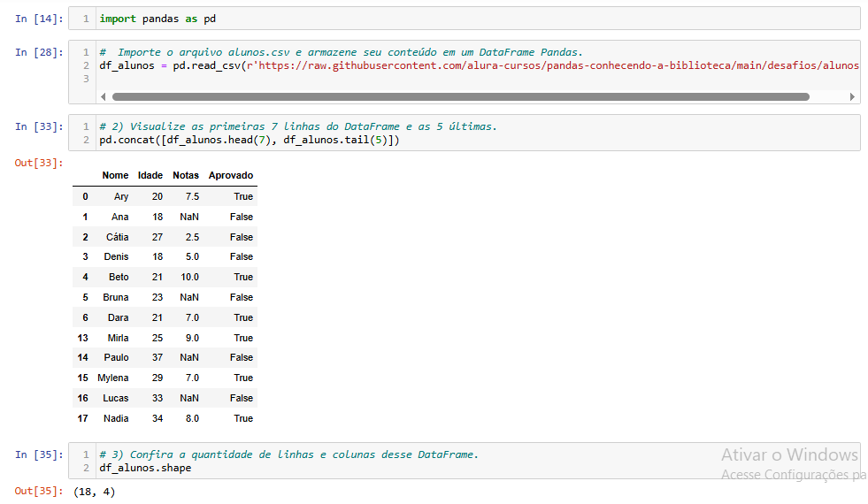Click the In [28] cell prompt
The width and height of the screenshot is (868, 504).
(x=39, y=52)
